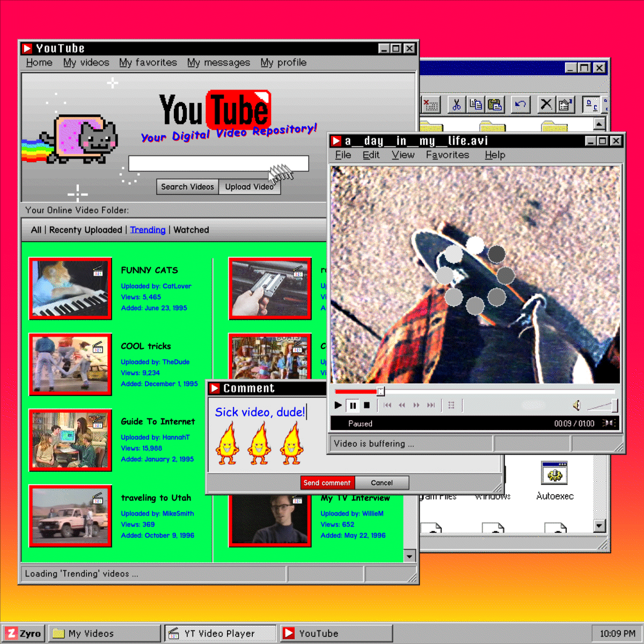Viewport: 644px width, 644px height.
Task: Click the Cut scissors icon in the explorer toolbar
Action: coord(456,104)
